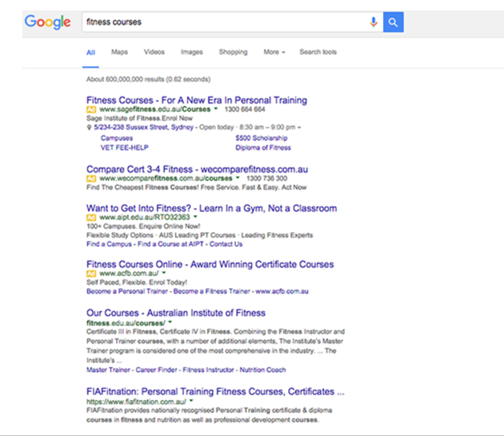Open the $500 Scholarship sitelink

(262, 138)
